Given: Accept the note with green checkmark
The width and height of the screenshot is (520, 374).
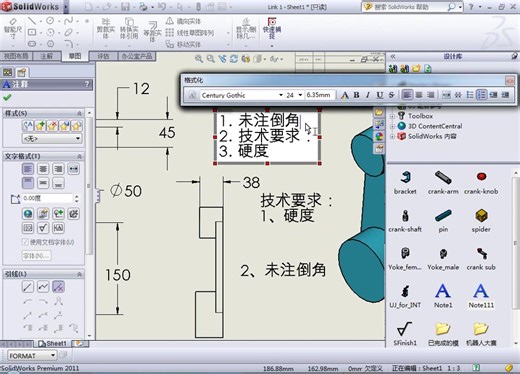Looking at the screenshot, I should (x=7, y=97).
